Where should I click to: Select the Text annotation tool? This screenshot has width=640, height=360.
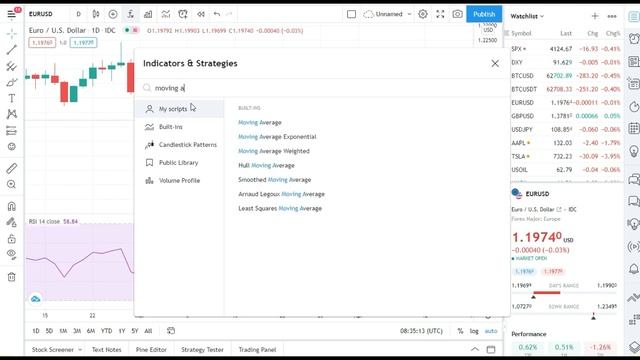(11, 98)
